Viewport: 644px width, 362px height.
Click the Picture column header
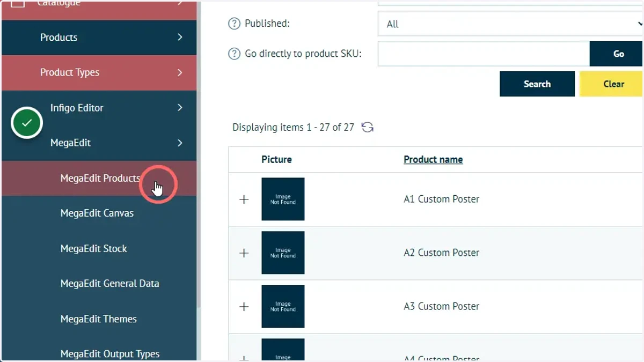[276, 159]
